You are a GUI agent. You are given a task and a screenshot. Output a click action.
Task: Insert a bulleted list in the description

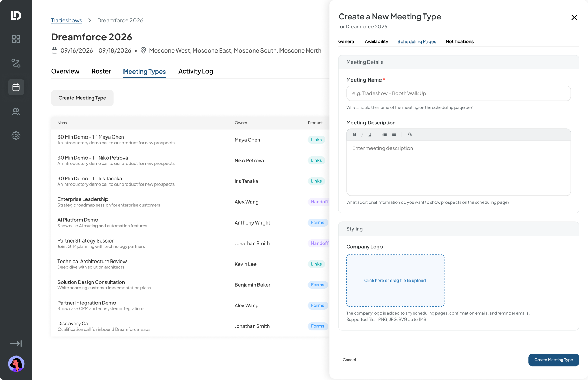[x=394, y=135]
